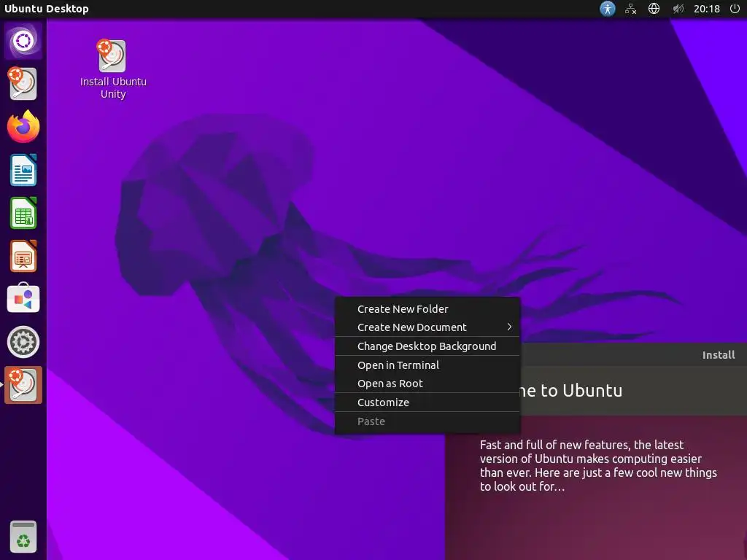747x560 pixels.
Task: Open the Ubuntu Dash launcher icon
Action: click(23, 41)
